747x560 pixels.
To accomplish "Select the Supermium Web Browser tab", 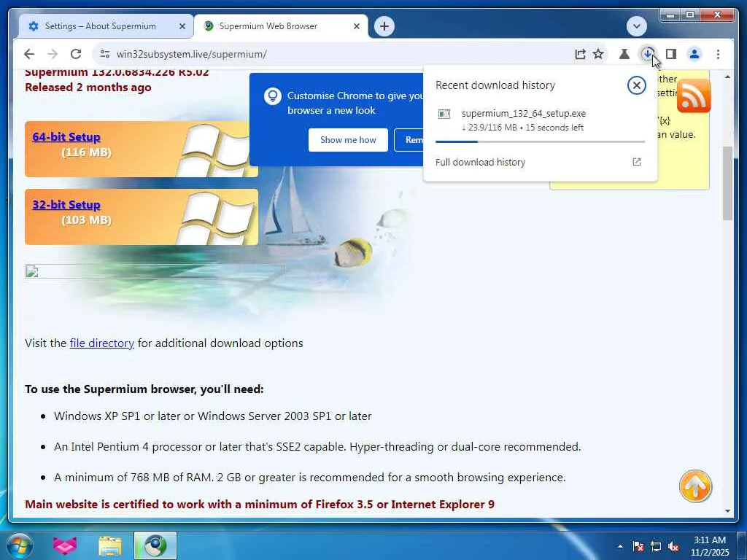I will point(281,26).
